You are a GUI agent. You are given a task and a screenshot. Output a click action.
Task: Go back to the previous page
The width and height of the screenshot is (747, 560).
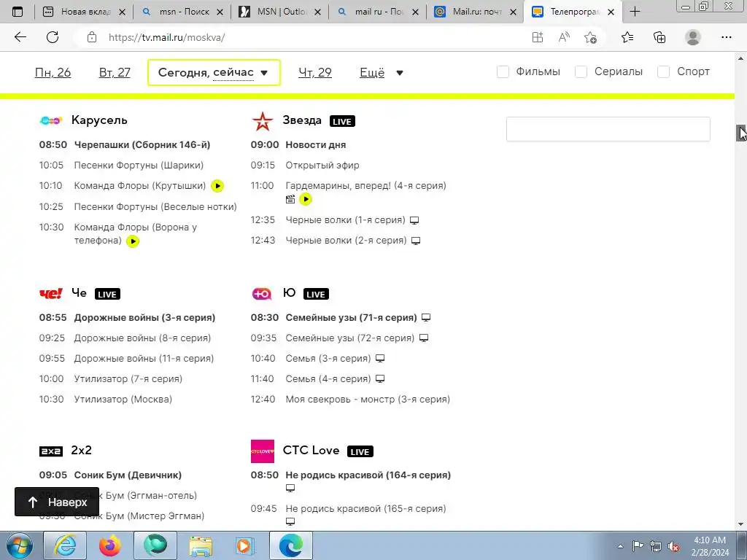pos(20,37)
